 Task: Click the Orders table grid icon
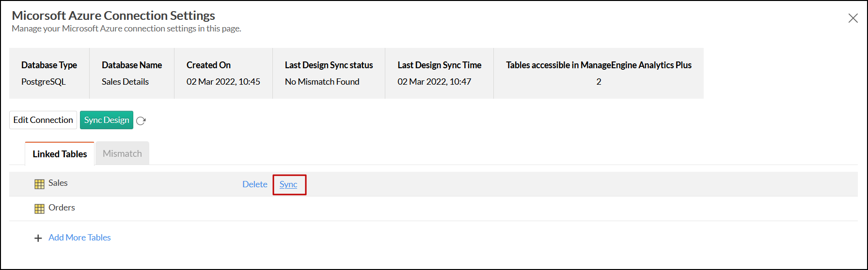tap(39, 209)
